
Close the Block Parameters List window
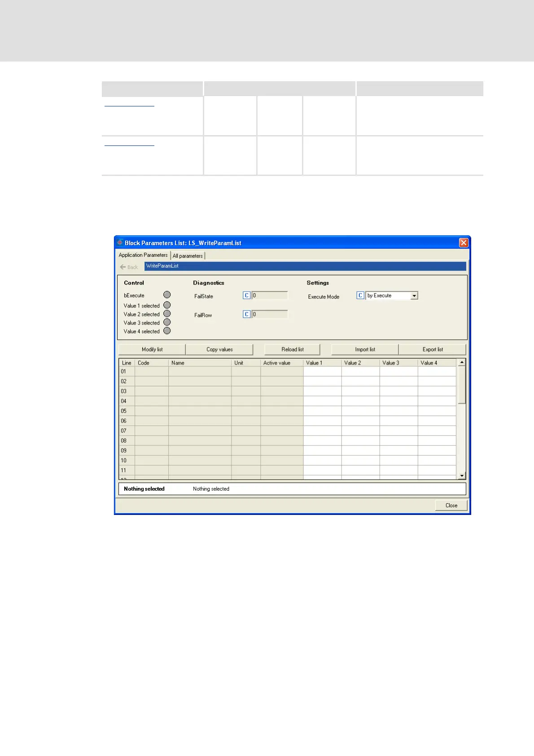pos(464,242)
